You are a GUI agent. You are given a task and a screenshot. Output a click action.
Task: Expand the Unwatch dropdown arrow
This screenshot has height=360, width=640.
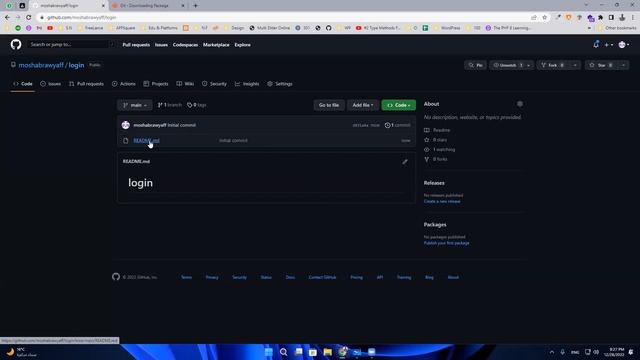[529, 65]
